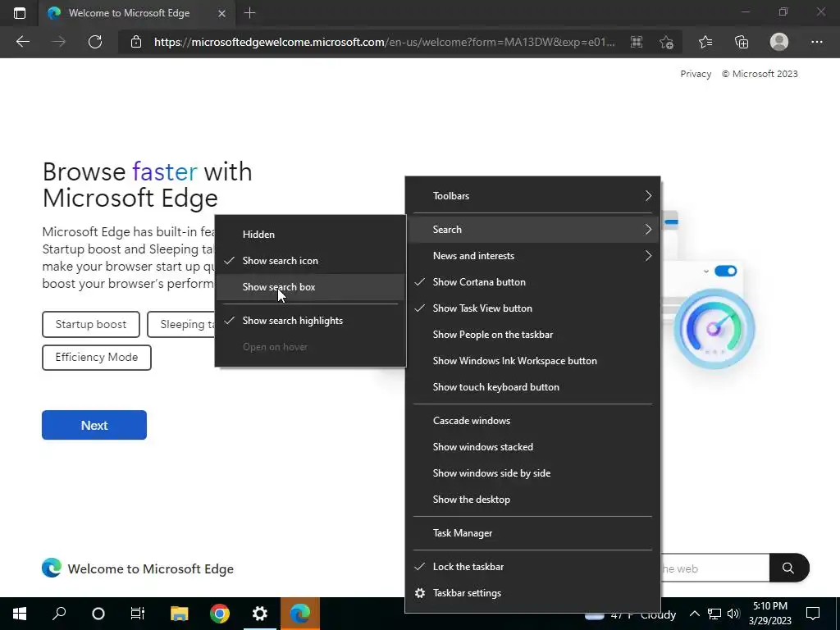Image resolution: width=840 pixels, height=630 pixels.
Task: Uncheck Show Cortana button
Action: pos(532,282)
